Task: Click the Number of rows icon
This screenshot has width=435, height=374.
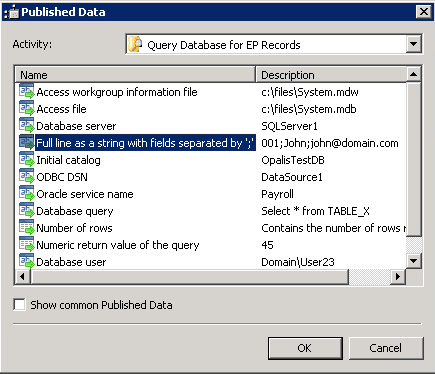Action: pos(27,228)
